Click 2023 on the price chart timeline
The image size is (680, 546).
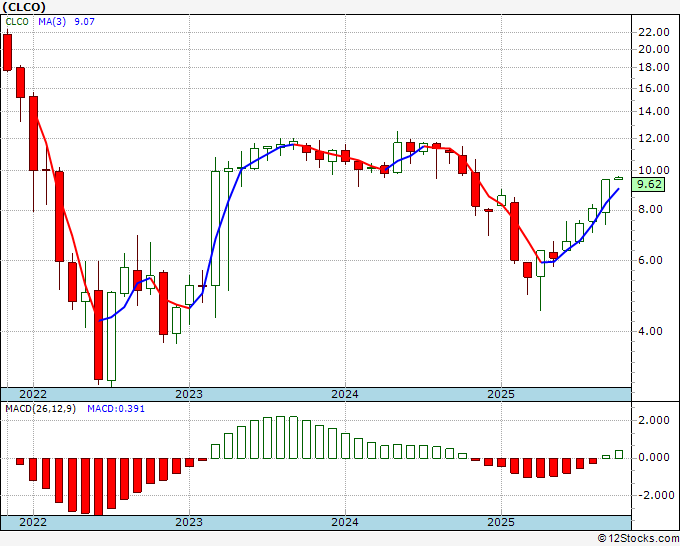[x=189, y=394]
